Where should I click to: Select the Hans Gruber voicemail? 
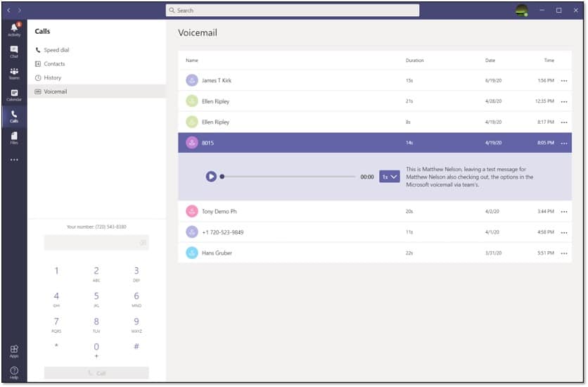375,253
